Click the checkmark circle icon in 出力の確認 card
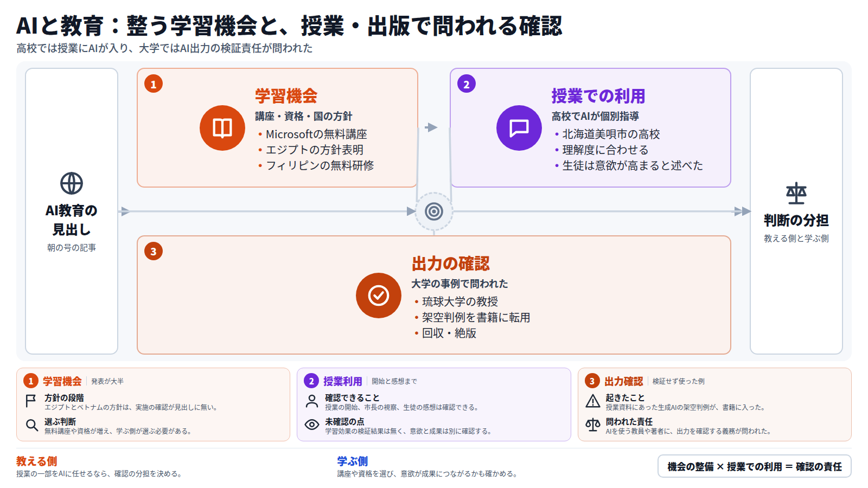This screenshot has height=488, width=868. [x=379, y=296]
